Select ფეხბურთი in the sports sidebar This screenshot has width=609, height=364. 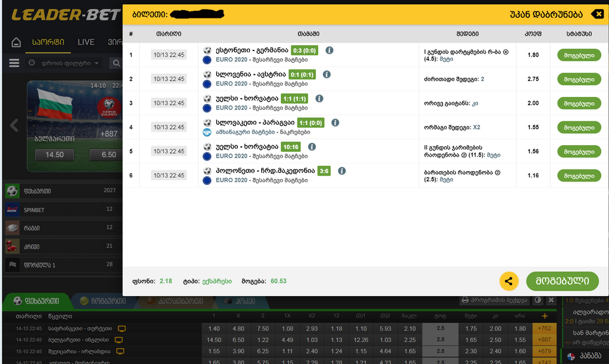pyautogui.click(x=62, y=191)
